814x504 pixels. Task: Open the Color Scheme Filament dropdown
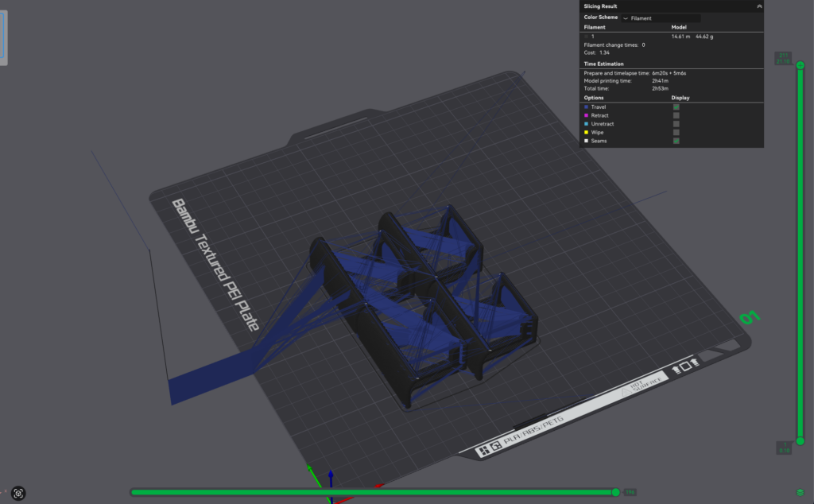click(661, 18)
